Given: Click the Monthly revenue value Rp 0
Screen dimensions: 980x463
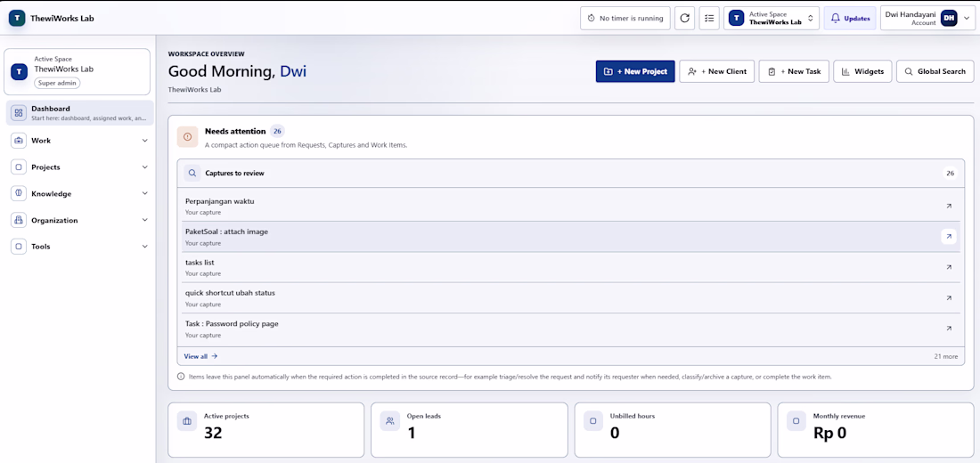Looking at the screenshot, I should (x=829, y=433).
